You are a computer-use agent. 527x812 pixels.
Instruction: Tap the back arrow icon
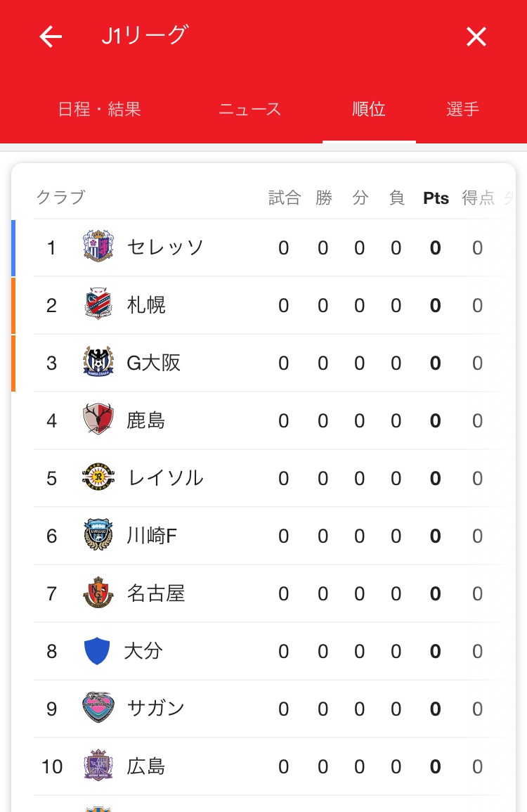pyautogui.click(x=51, y=37)
